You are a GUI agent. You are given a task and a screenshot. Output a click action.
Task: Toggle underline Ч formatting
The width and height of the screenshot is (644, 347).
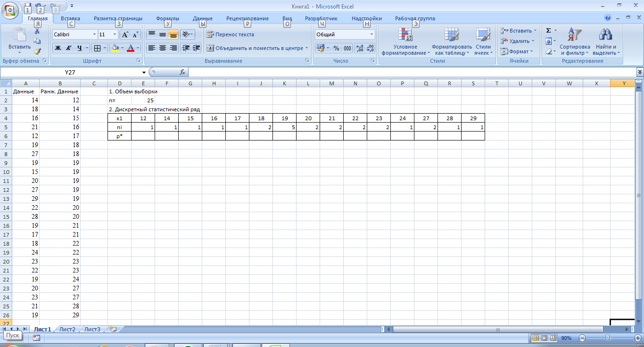point(80,48)
